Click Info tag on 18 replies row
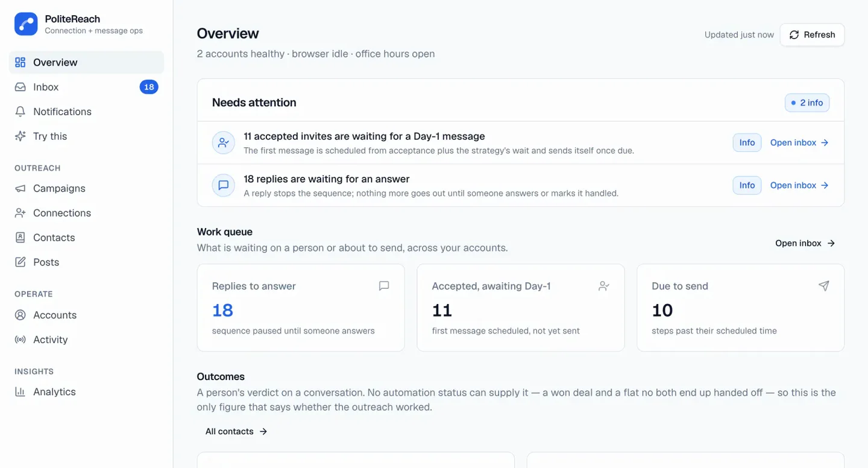The image size is (868, 468). point(747,185)
